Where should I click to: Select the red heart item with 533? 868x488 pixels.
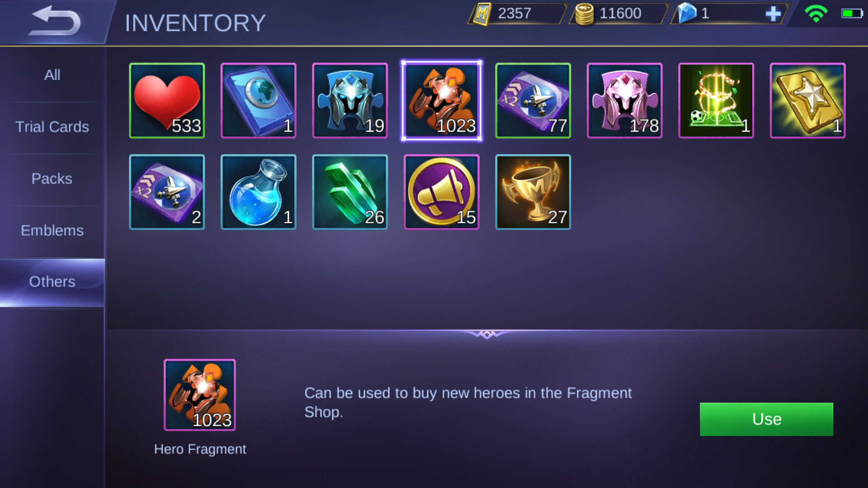pos(167,101)
